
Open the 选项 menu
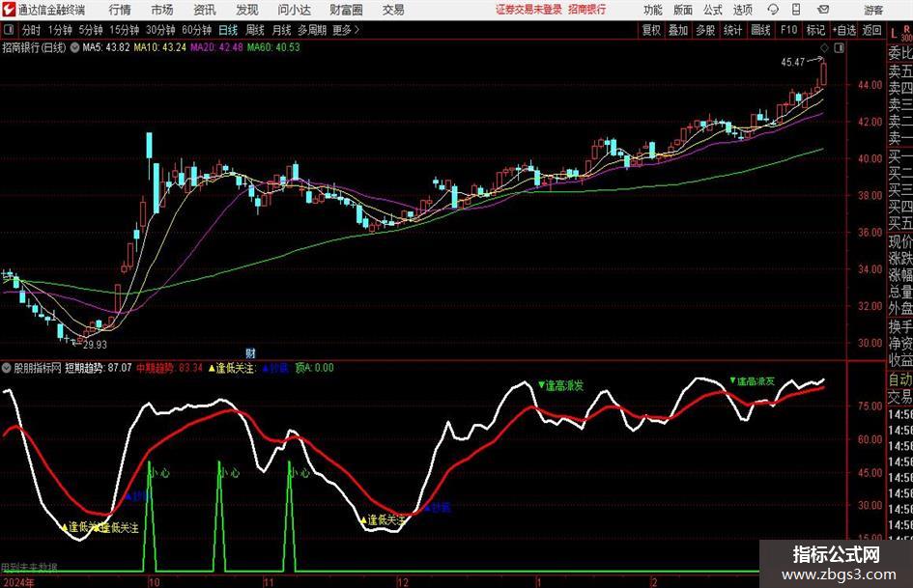click(x=742, y=10)
